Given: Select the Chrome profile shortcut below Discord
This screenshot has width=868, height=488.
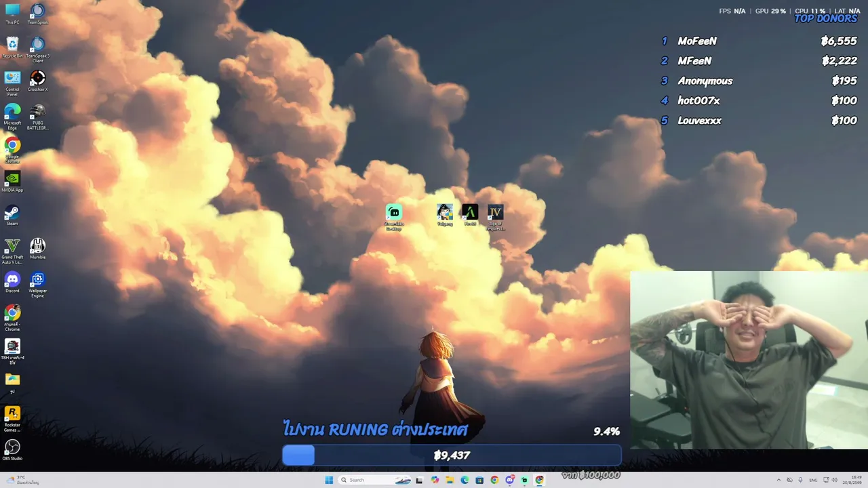Looking at the screenshot, I should click(x=12, y=317).
